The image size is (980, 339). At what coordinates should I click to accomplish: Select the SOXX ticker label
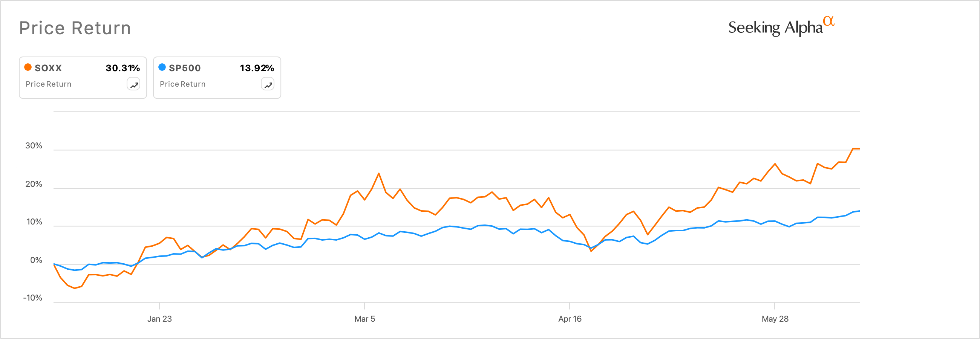click(x=48, y=68)
